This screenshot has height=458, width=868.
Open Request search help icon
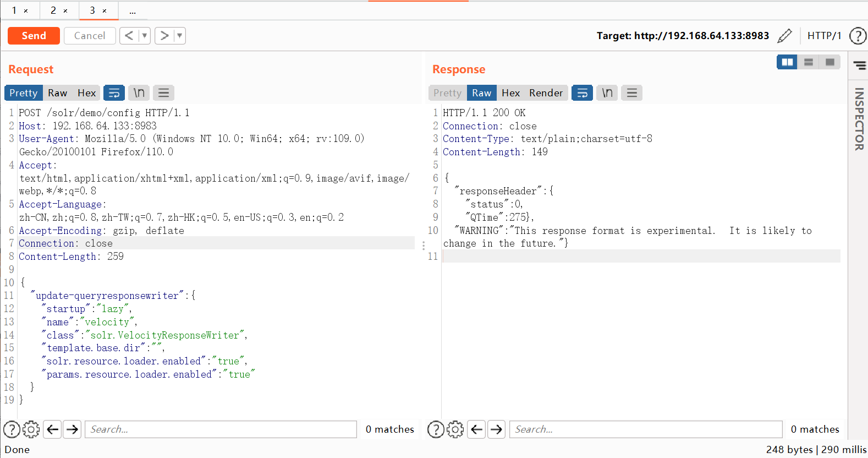click(12, 429)
